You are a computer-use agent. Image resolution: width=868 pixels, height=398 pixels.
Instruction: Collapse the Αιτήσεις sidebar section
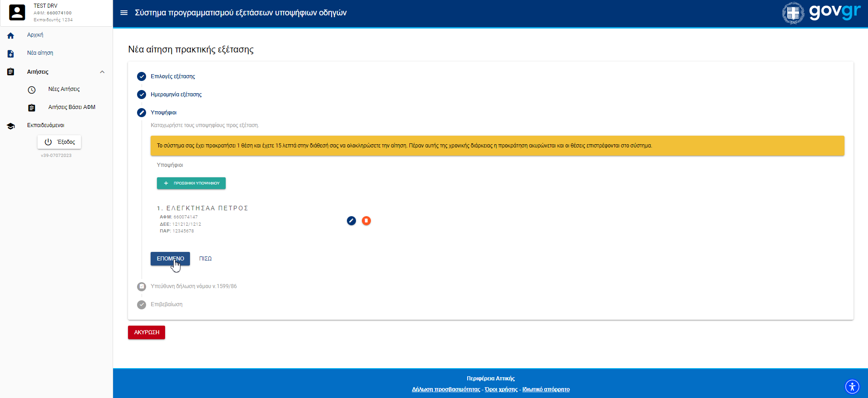coord(102,72)
